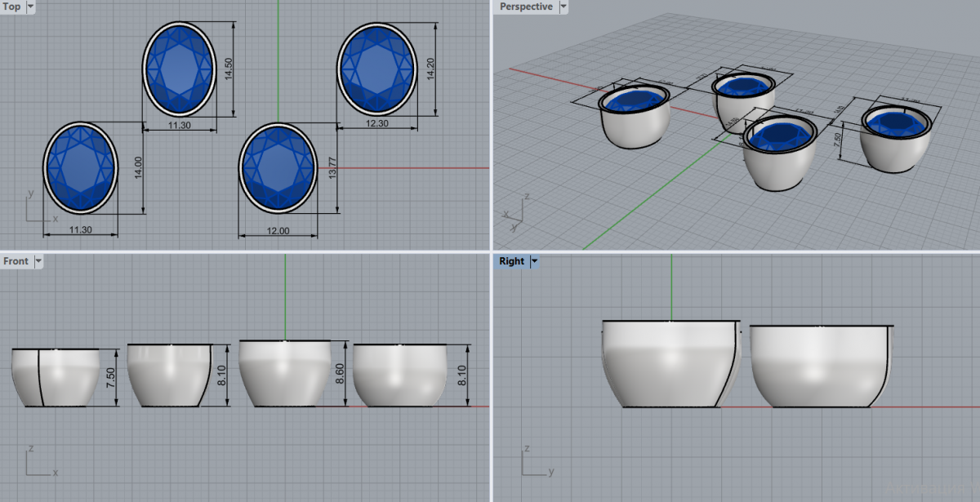Screen dimensions: 980x502
Task: Click the Perspective viewport title label
Action: 525,7
